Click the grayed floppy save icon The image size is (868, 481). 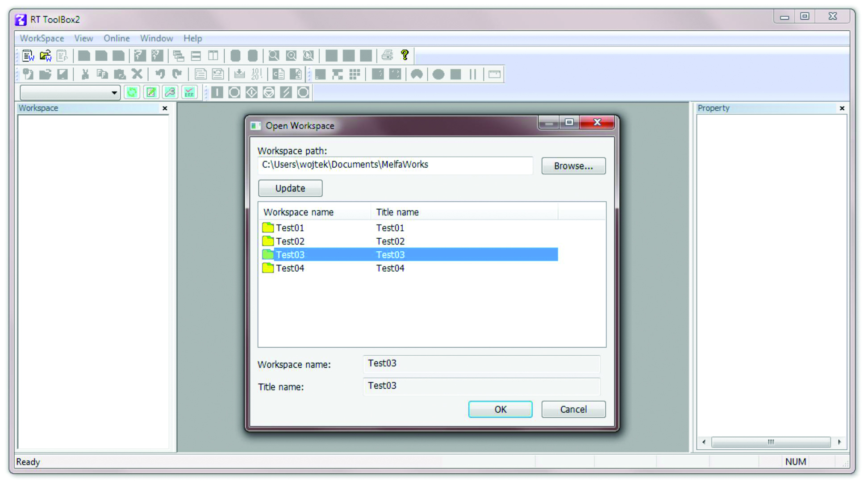click(x=63, y=74)
